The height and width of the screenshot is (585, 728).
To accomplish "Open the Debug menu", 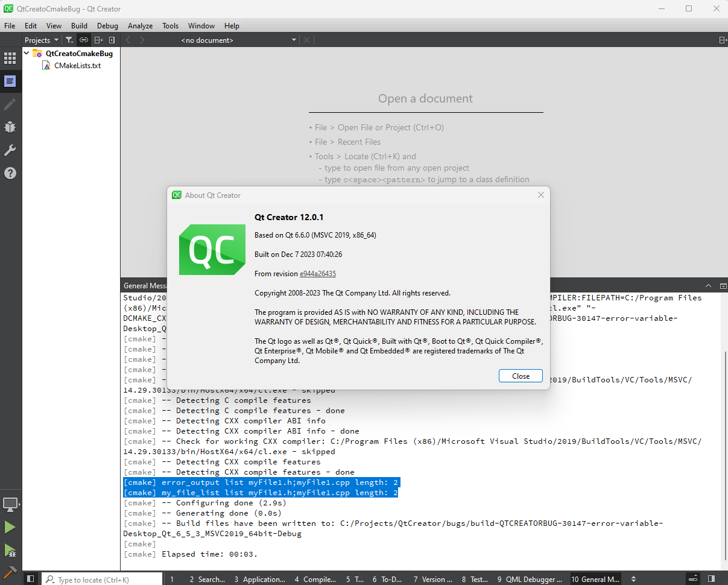I will pos(107,25).
